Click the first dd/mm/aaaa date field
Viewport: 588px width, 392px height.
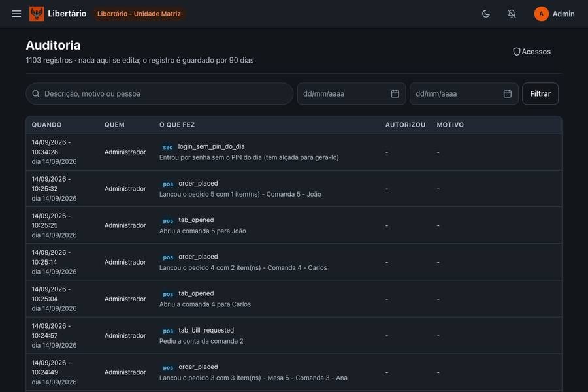coord(351,94)
